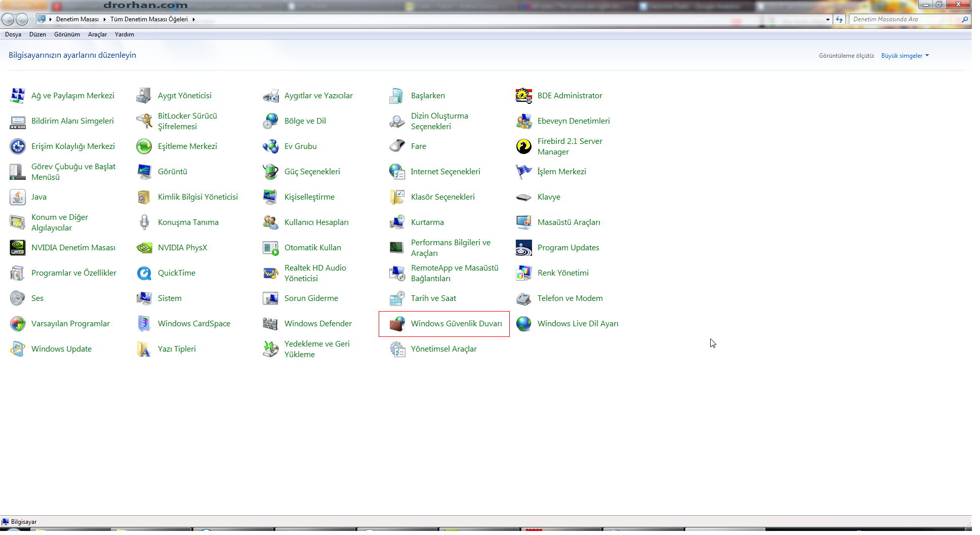
Task: Open the NVIDIA PhysX icon
Action: pyautogui.click(x=144, y=248)
